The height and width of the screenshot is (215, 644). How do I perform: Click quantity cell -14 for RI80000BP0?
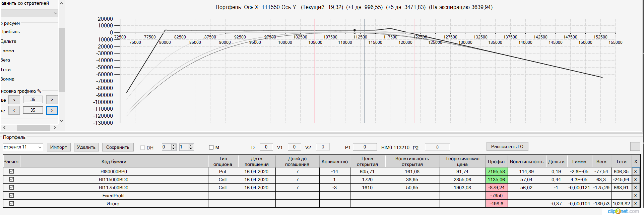335,172
